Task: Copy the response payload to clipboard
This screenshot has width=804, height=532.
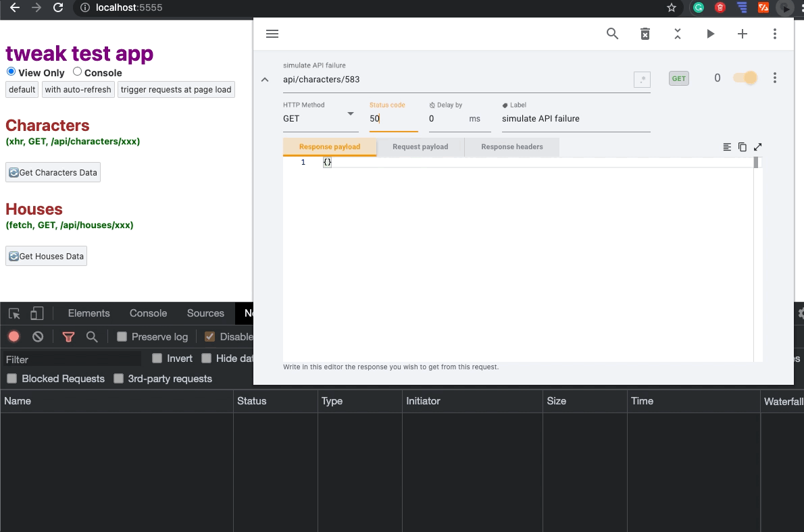Action: pos(743,147)
